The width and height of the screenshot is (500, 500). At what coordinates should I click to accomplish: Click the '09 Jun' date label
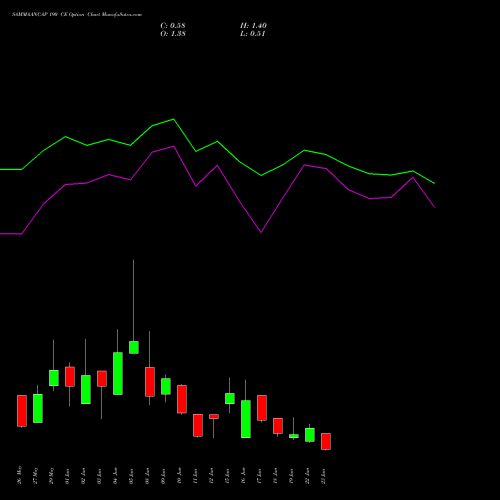tap(163, 476)
